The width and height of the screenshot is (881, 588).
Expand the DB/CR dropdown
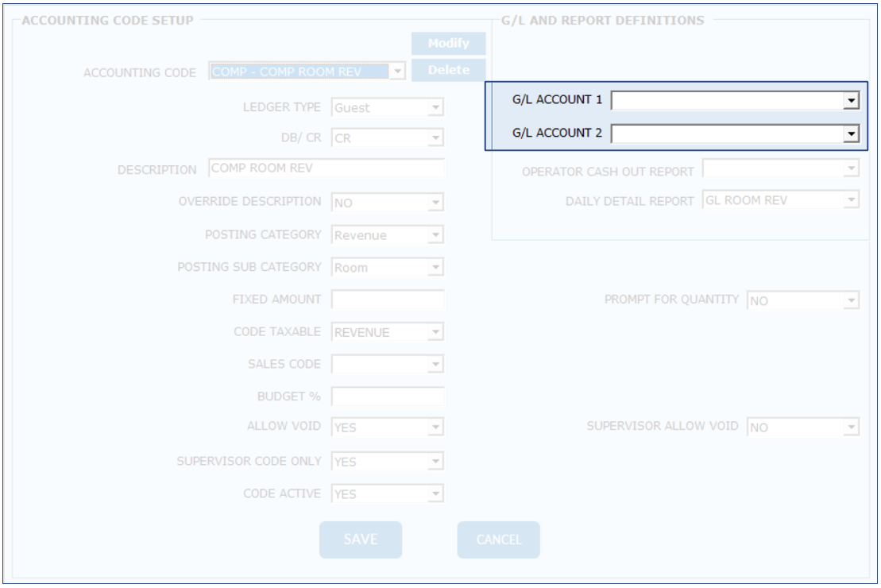tap(435, 138)
